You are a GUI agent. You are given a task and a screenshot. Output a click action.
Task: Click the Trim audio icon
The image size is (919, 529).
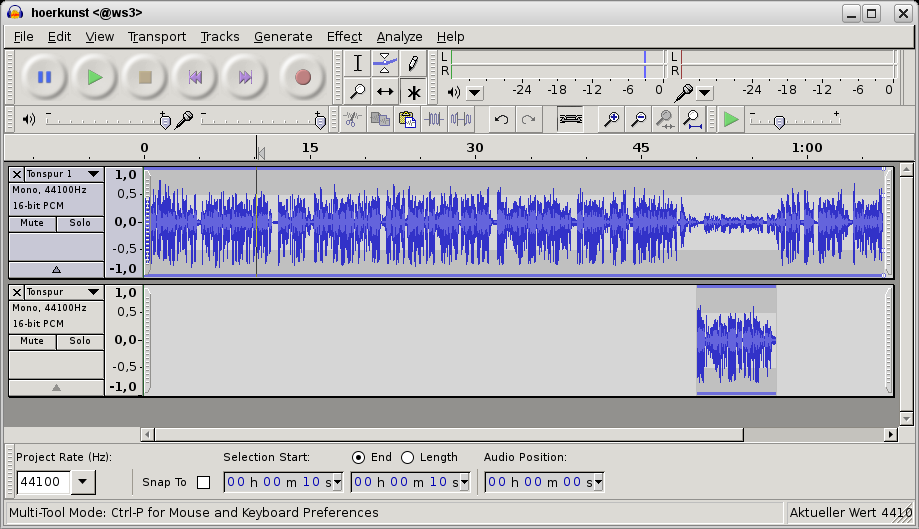click(434, 120)
